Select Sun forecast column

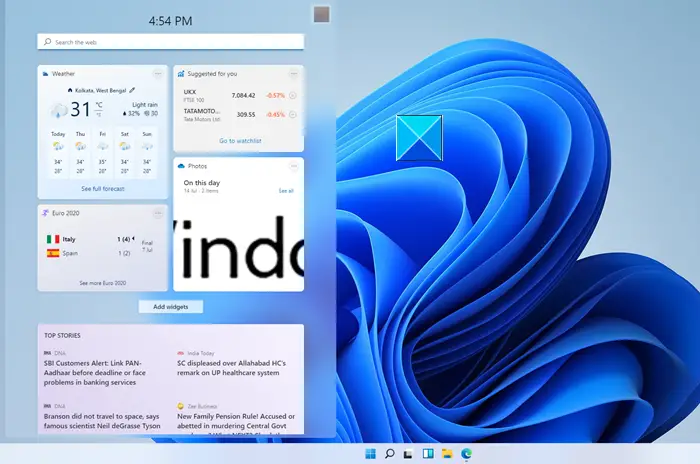147,153
